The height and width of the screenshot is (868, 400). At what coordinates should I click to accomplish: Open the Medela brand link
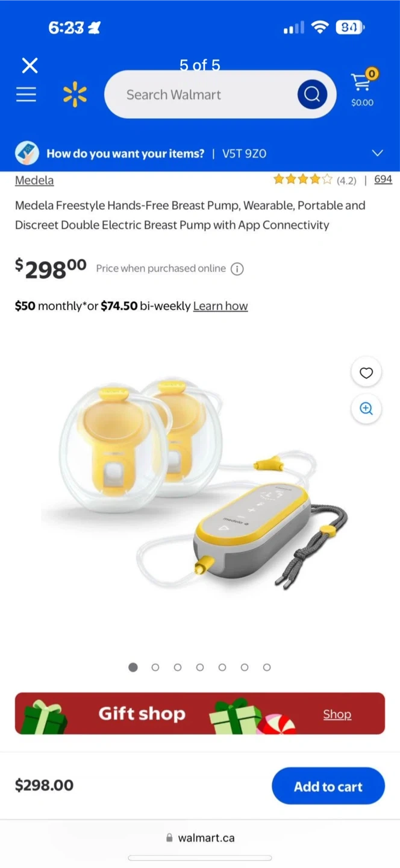(34, 180)
